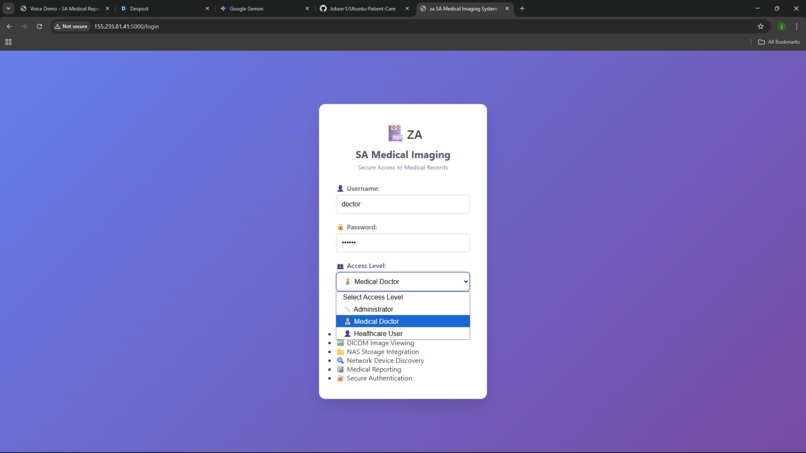Close the Voice Demo tab

coord(107,9)
